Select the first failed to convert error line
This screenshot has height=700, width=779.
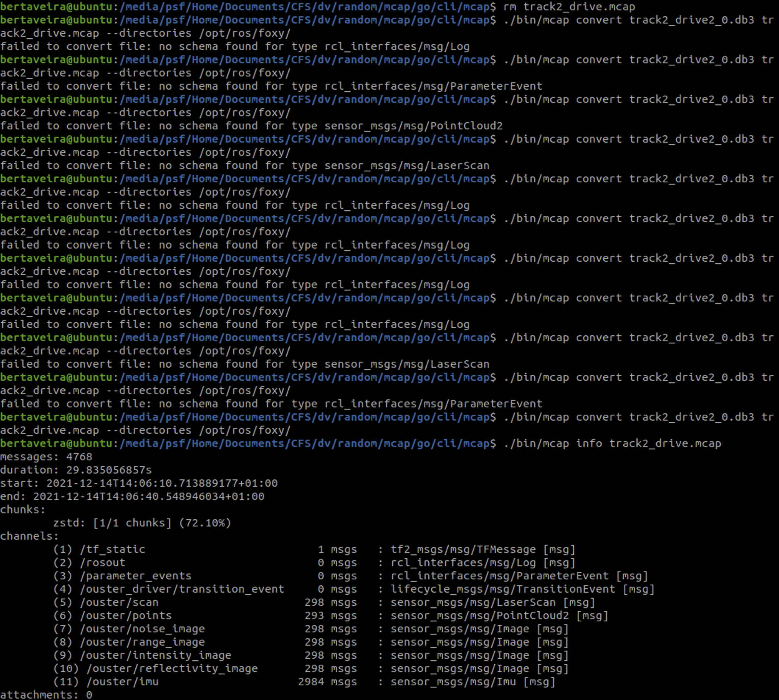[235, 46]
